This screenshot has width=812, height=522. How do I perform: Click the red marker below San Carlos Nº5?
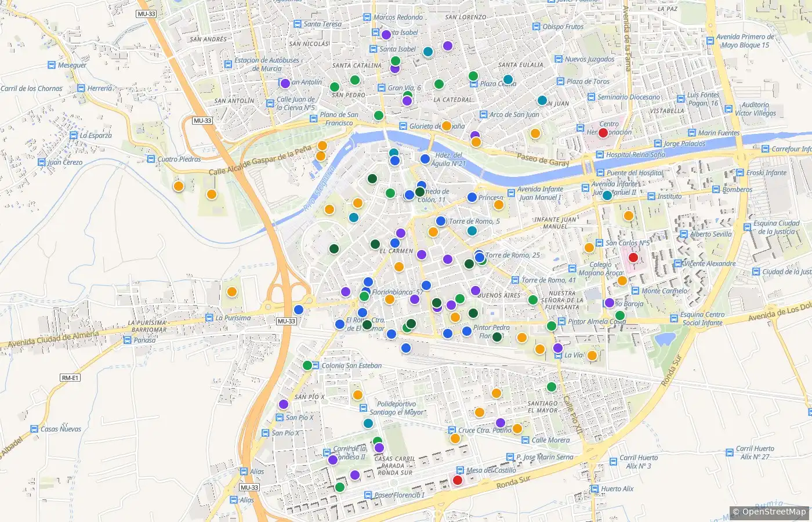coord(633,257)
